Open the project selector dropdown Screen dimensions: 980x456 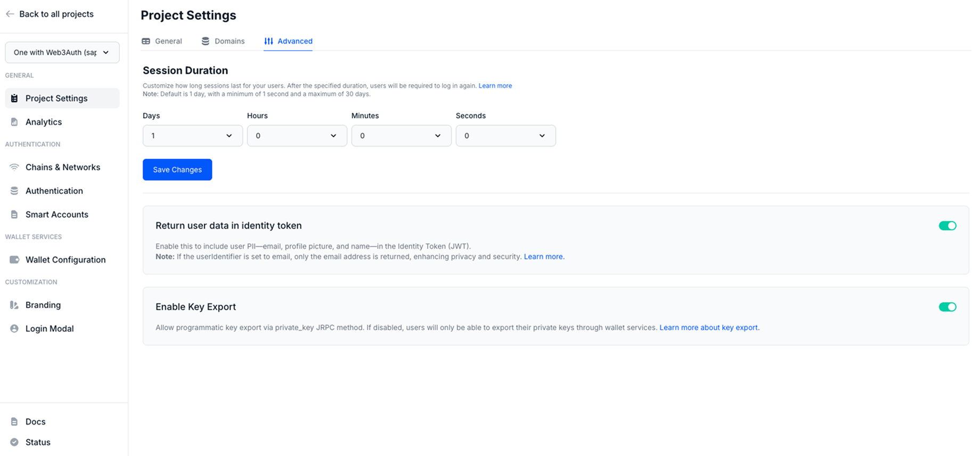[x=62, y=52]
